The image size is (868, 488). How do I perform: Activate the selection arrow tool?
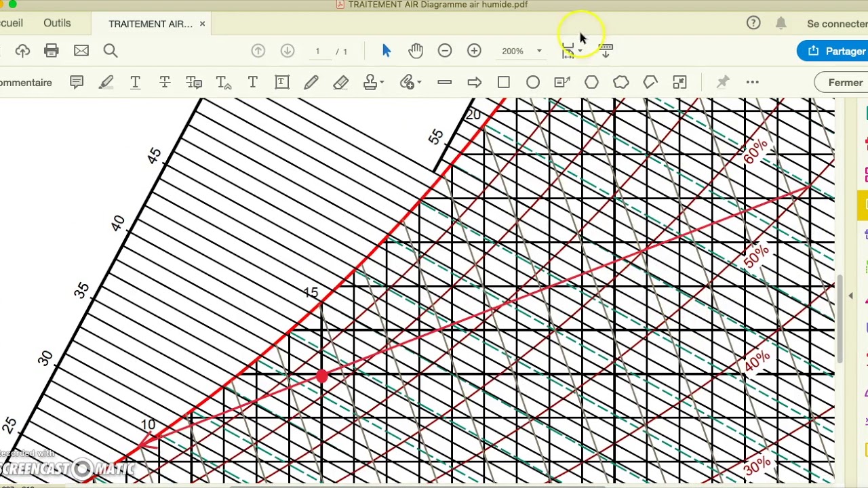387,51
